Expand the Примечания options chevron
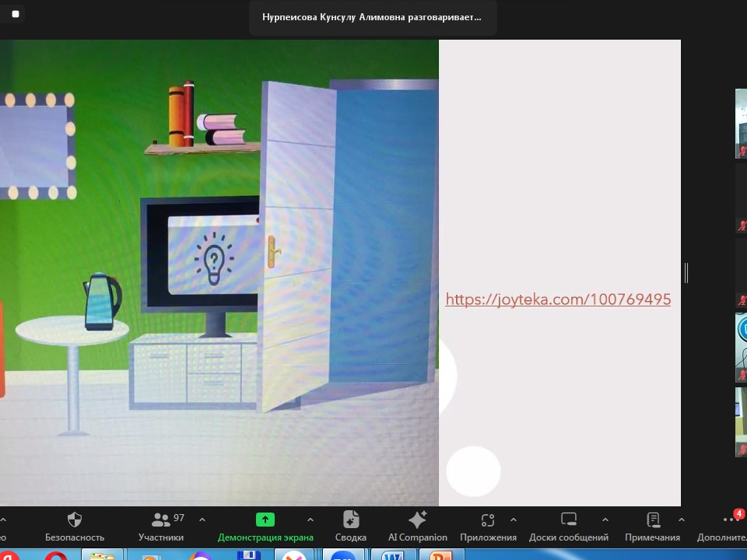This screenshot has height=560, width=747. coord(681,520)
